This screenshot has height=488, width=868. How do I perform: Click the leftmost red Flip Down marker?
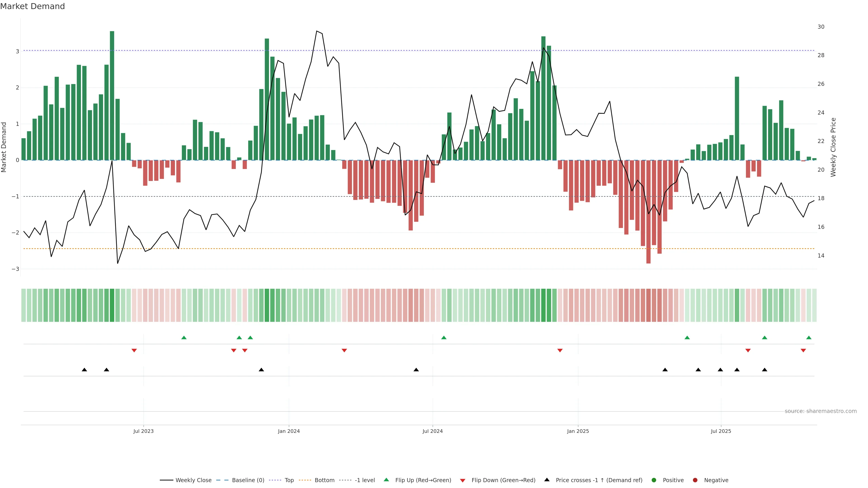(x=134, y=351)
